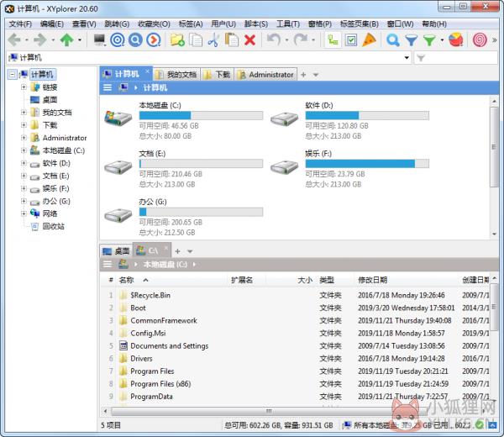The image size is (504, 437).
Task: Select 回收站 in the folder tree
Action: [54, 226]
